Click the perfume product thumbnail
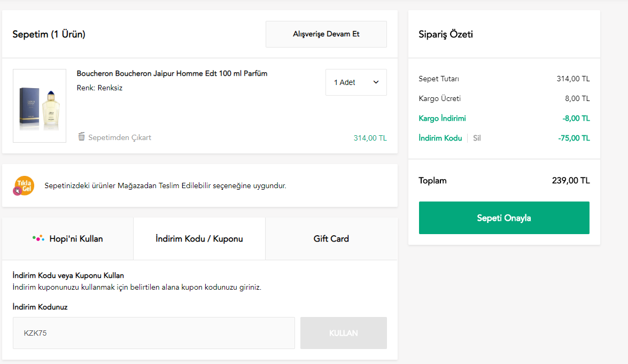The width and height of the screenshot is (628, 364). [x=40, y=106]
